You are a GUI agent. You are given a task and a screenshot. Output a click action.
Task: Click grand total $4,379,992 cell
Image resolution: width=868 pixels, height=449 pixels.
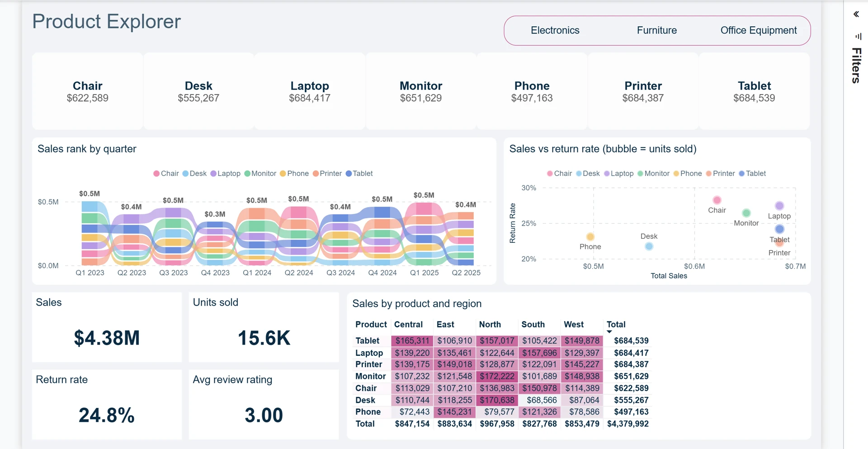tap(627, 424)
